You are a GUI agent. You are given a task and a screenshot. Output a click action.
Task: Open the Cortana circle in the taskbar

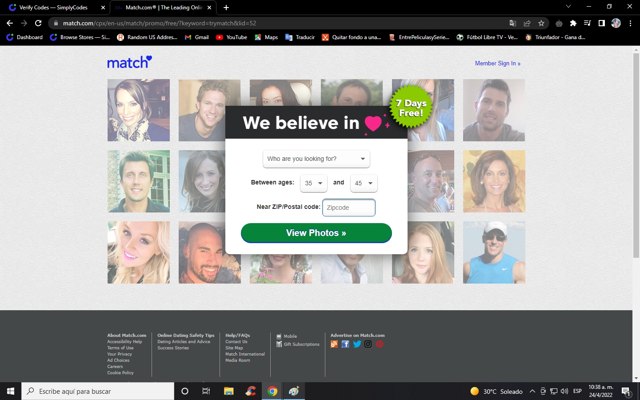pyautogui.click(x=184, y=391)
